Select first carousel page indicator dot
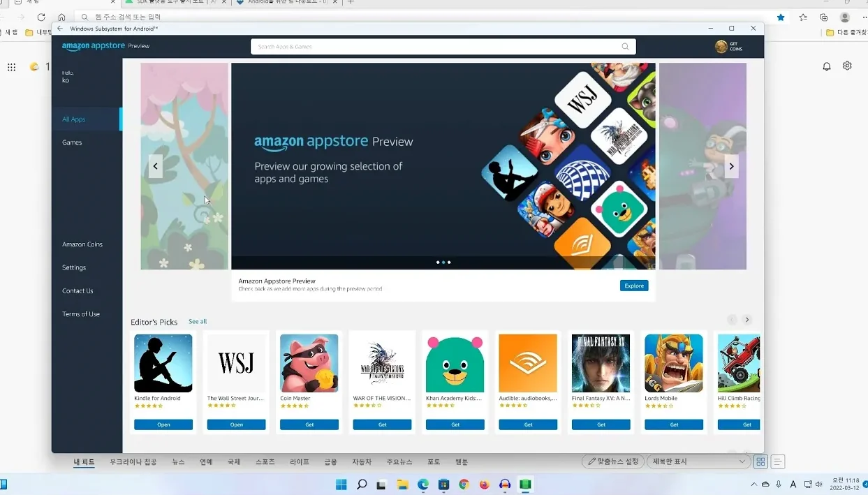The image size is (868, 495). tap(438, 263)
